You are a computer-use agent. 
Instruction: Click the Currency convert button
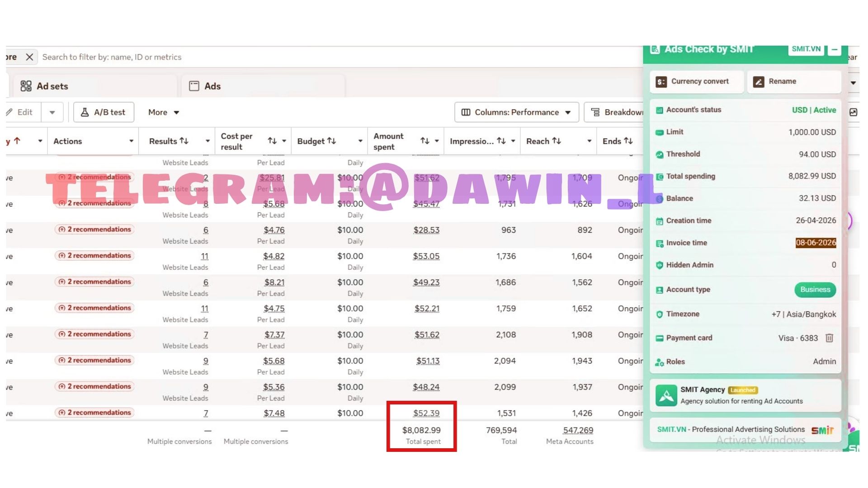[697, 82]
